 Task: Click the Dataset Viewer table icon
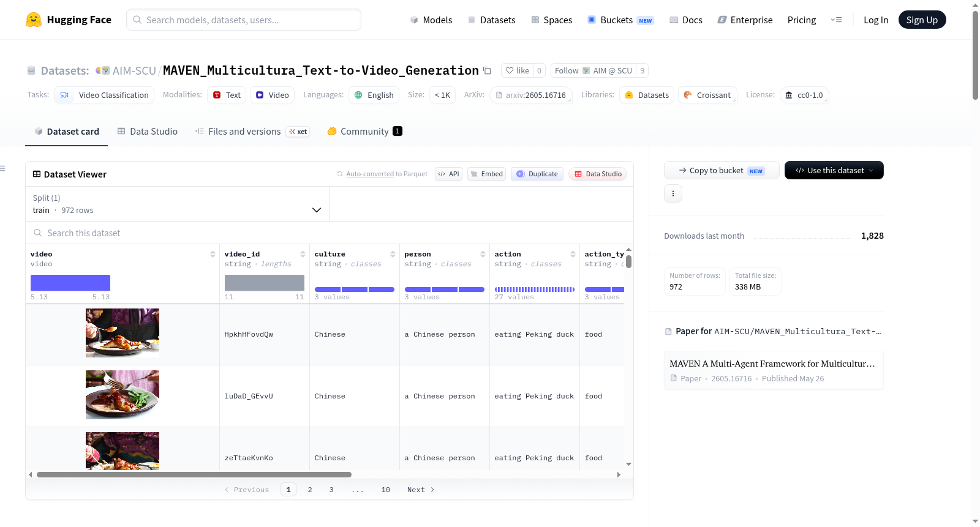37,174
